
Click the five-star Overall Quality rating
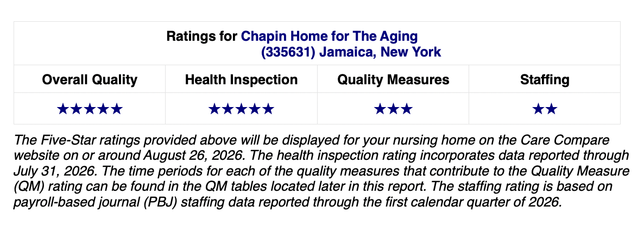click(x=90, y=109)
